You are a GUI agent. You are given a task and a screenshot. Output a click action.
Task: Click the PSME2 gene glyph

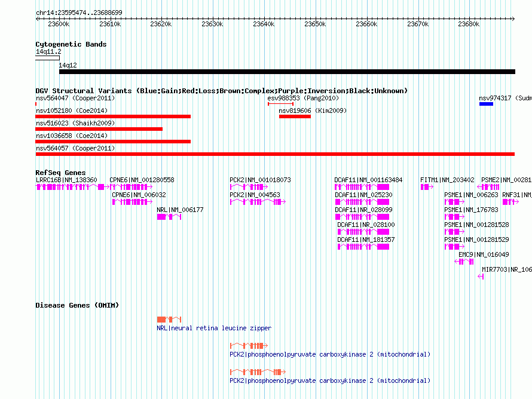[x=488, y=187]
